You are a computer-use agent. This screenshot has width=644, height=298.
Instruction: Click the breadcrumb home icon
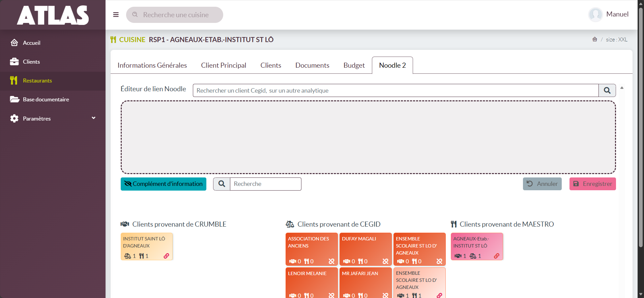pos(595,39)
